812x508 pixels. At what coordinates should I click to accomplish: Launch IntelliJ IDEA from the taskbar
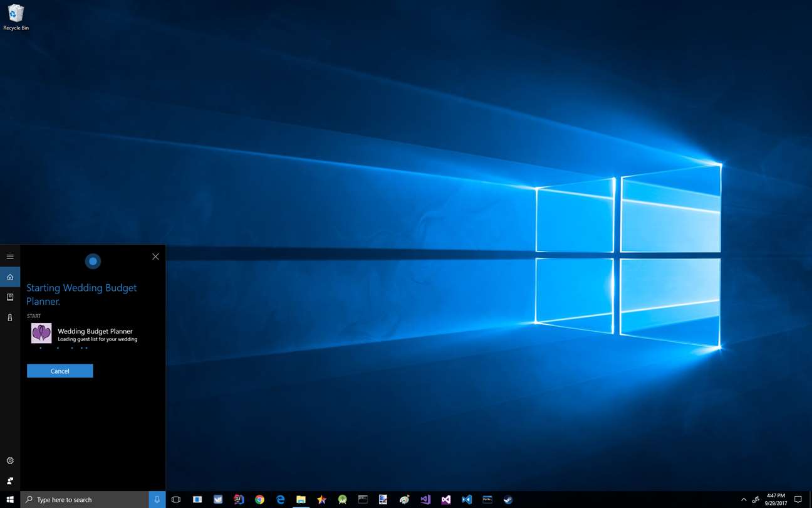coord(239,500)
